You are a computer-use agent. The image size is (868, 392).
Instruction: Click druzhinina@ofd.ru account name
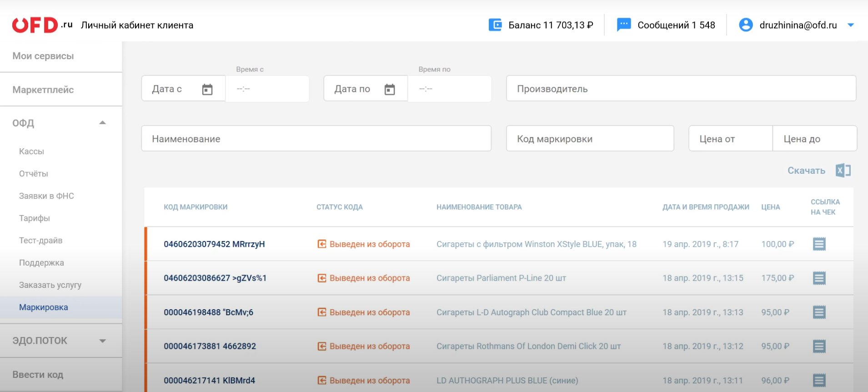pos(798,25)
